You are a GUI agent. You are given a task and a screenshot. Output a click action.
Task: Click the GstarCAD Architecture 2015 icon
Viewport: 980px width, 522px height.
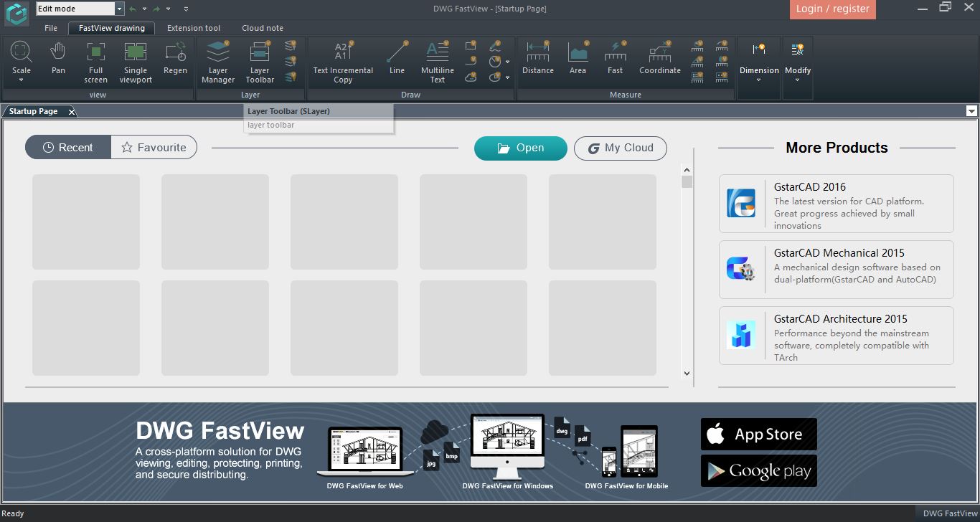tap(741, 335)
